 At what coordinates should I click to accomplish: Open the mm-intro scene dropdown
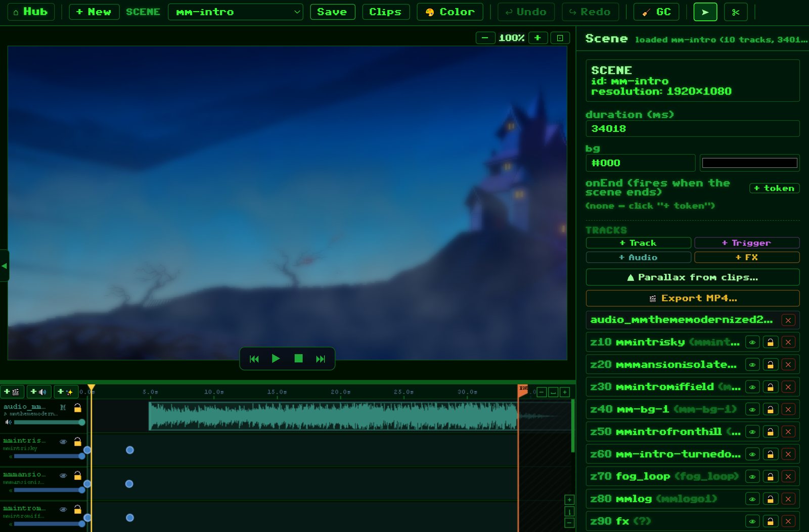pos(235,12)
